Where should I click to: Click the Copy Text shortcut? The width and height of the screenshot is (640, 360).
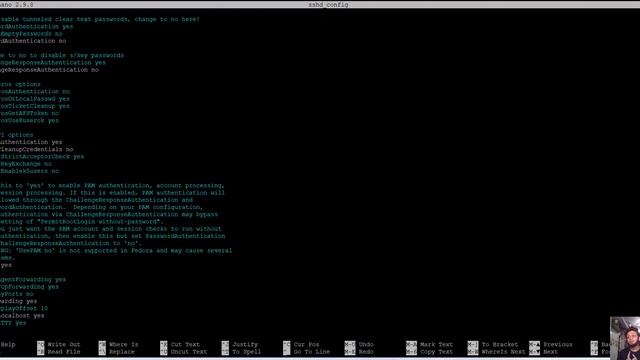point(430,352)
